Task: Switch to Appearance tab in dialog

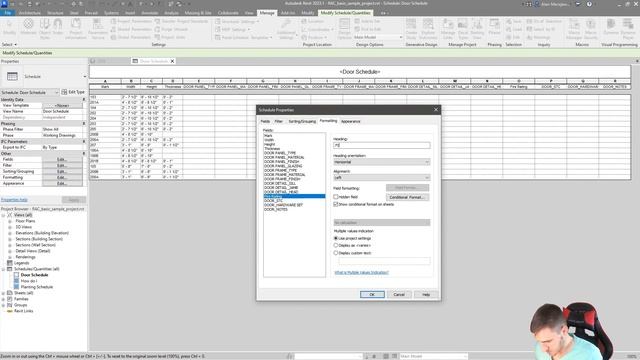Action: pyautogui.click(x=351, y=121)
